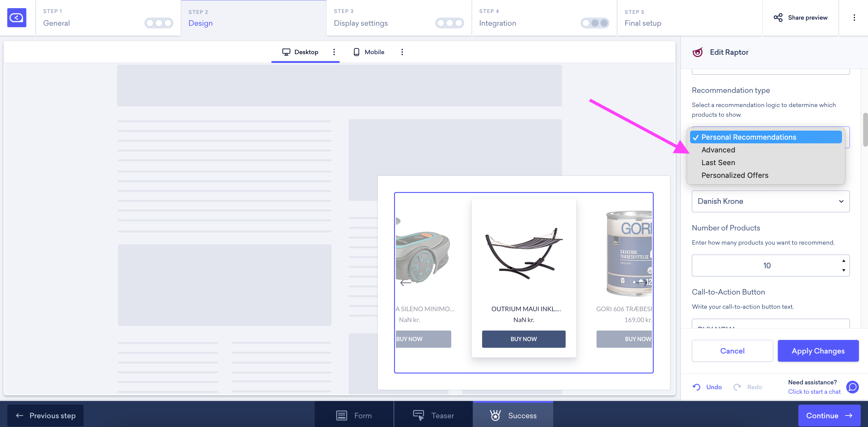Click the right panel scrollbar
Screen dimensions: 868x427
point(865,130)
